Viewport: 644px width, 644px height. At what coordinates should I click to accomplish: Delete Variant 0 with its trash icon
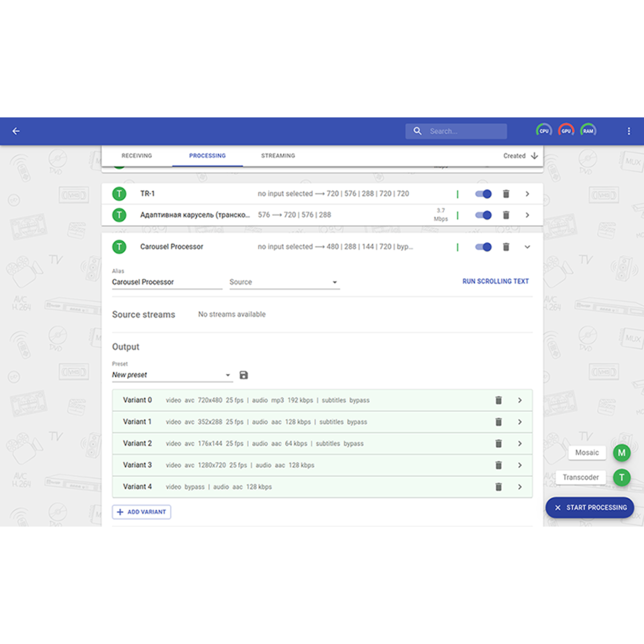(x=498, y=400)
